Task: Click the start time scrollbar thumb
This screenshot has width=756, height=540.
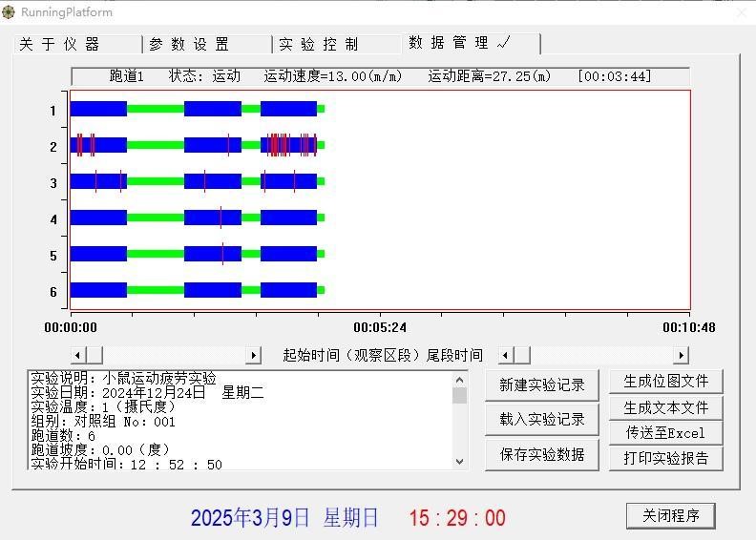Action: coord(94,355)
